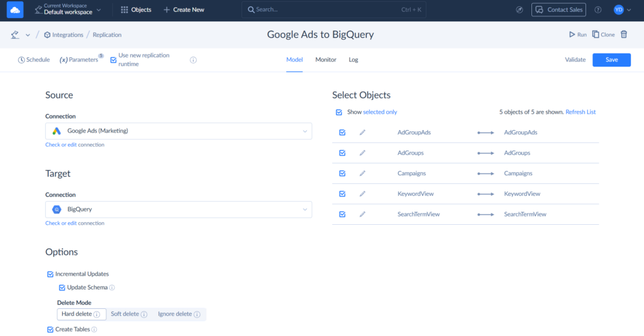Click Create New in top bar

[184, 9]
